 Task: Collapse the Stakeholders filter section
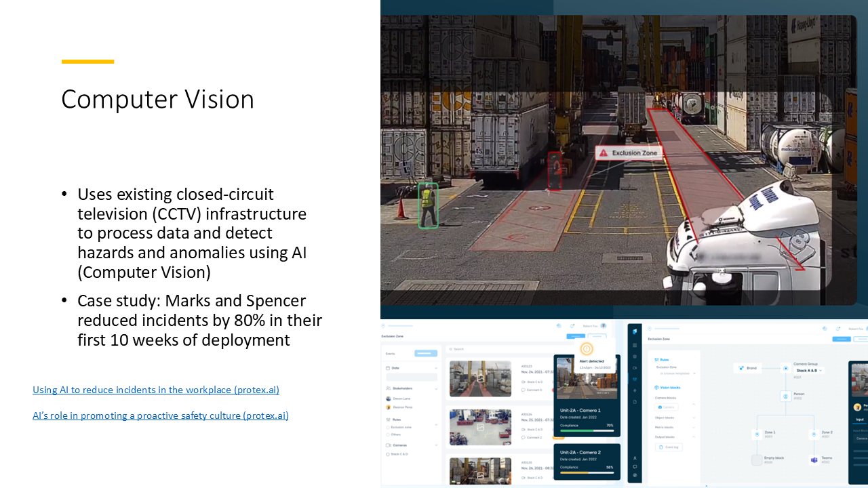(x=436, y=388)
